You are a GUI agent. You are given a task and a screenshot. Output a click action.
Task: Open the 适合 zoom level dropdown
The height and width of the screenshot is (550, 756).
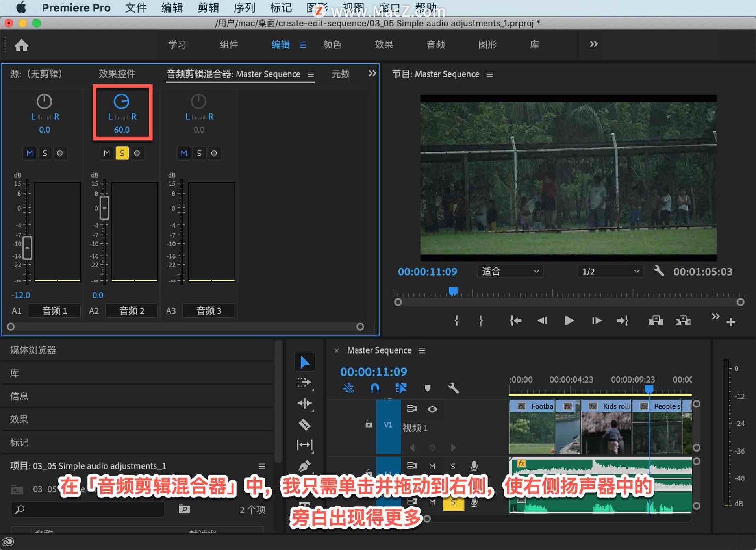point(510,271)
